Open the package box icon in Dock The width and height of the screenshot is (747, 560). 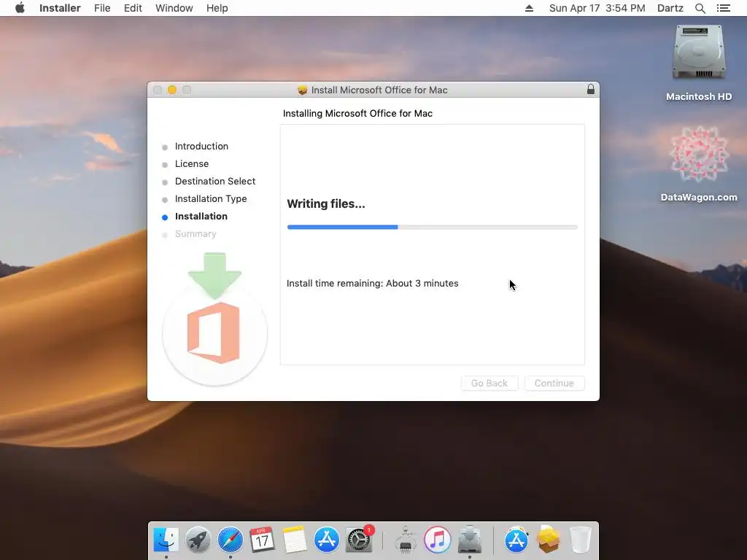pyautogui.click(x=549, y=540)
